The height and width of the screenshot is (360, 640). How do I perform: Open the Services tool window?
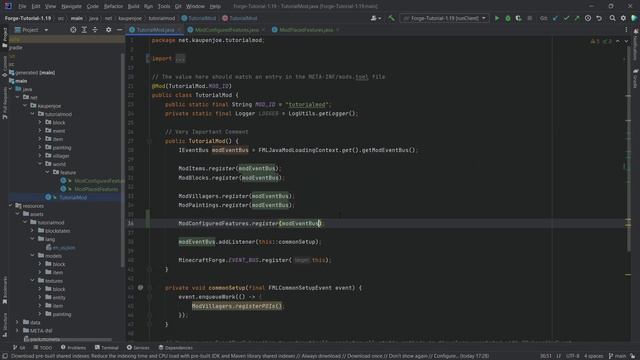tap(138, 348)
